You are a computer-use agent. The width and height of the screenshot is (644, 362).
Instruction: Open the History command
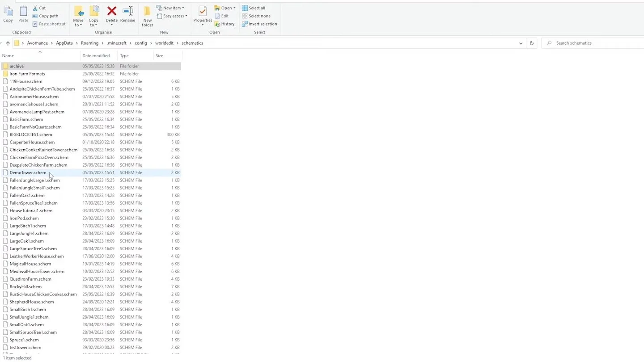click(x=225, y=24)
